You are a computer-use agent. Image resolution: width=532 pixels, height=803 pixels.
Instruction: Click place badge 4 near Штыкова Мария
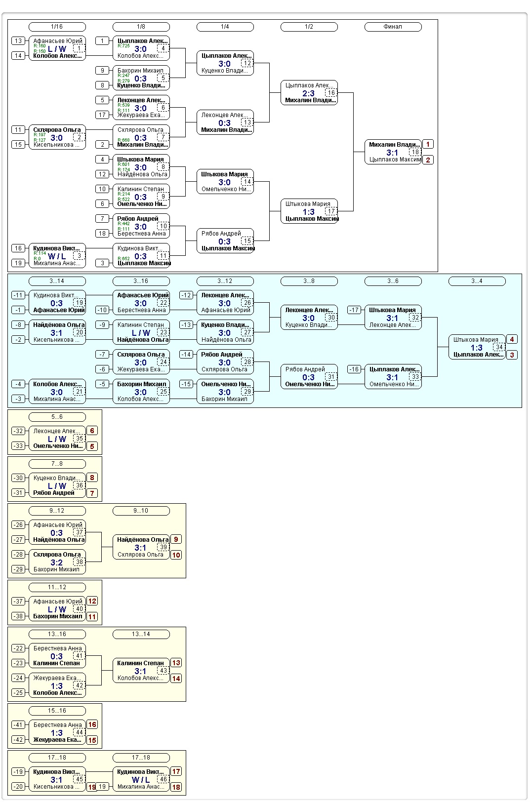pyautogui.click(x=512, y=339)
